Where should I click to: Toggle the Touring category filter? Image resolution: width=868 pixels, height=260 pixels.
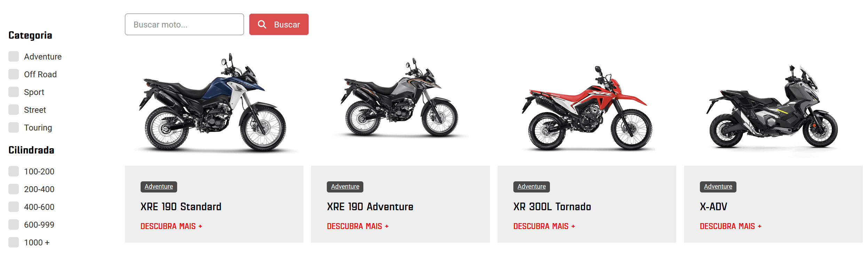pos(14,127)
